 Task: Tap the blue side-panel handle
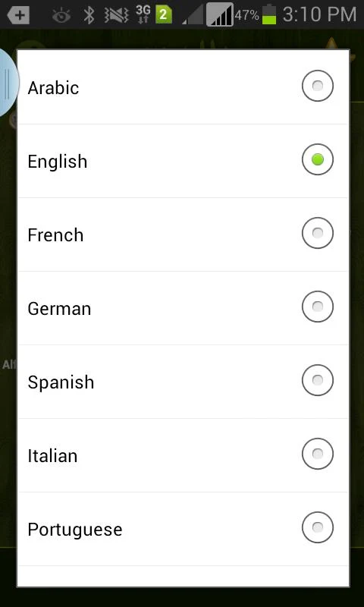(9, 83)
